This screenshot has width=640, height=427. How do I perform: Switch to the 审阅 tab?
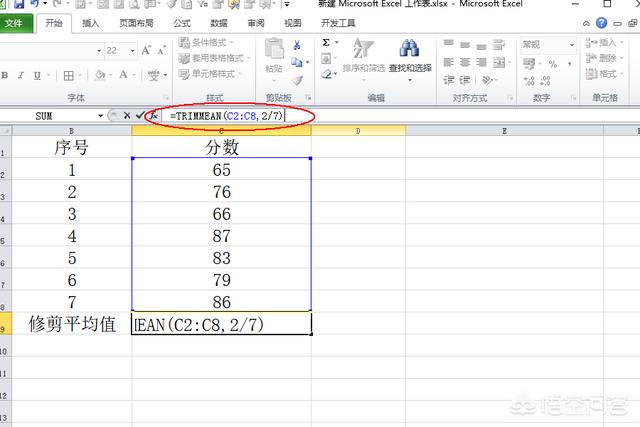coord(256,23)
